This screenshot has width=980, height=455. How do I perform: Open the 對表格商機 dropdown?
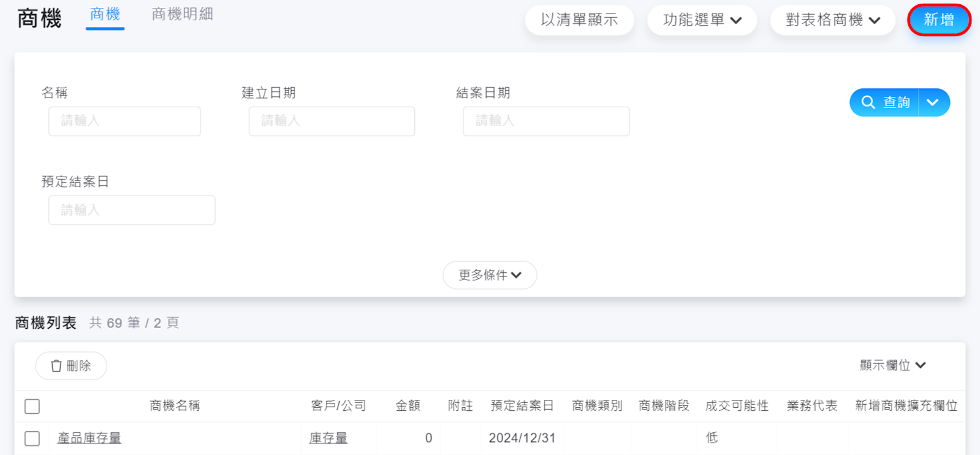(x=832, y=20)
